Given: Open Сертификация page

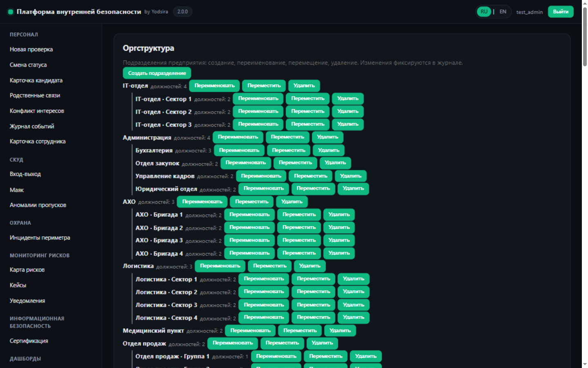Looking at the screenshot, I should [x=29, y=341].
